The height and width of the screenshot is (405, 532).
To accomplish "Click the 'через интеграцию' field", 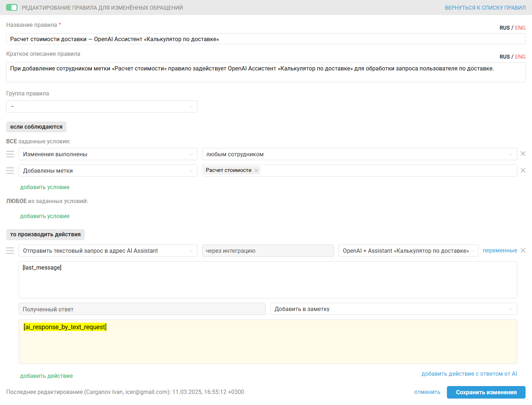I will click(x=268, y=251).
